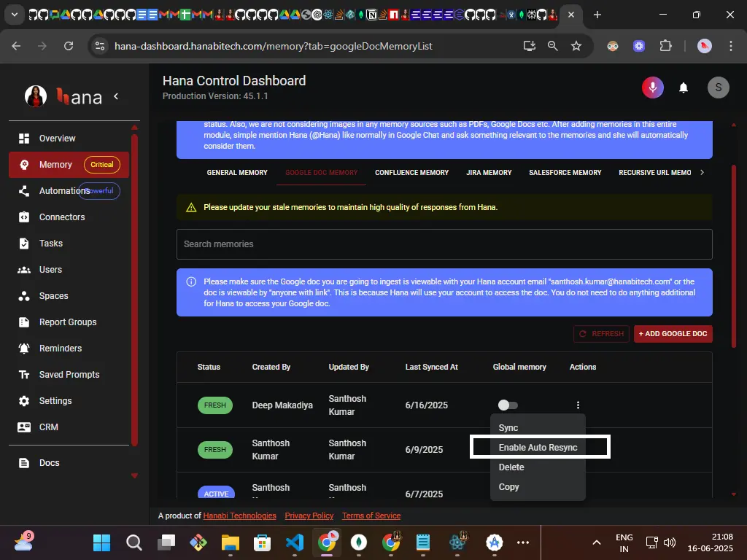
Task: Focus the Search memories field
Action: 444,244
